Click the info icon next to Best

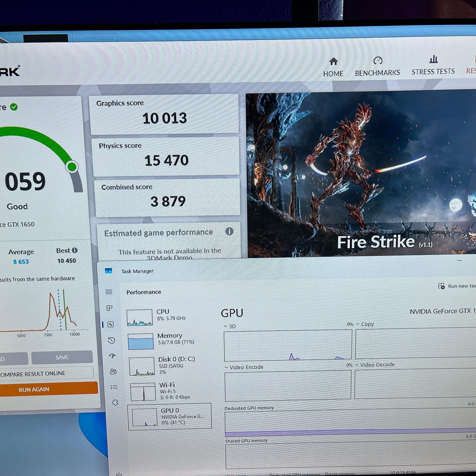75,250
